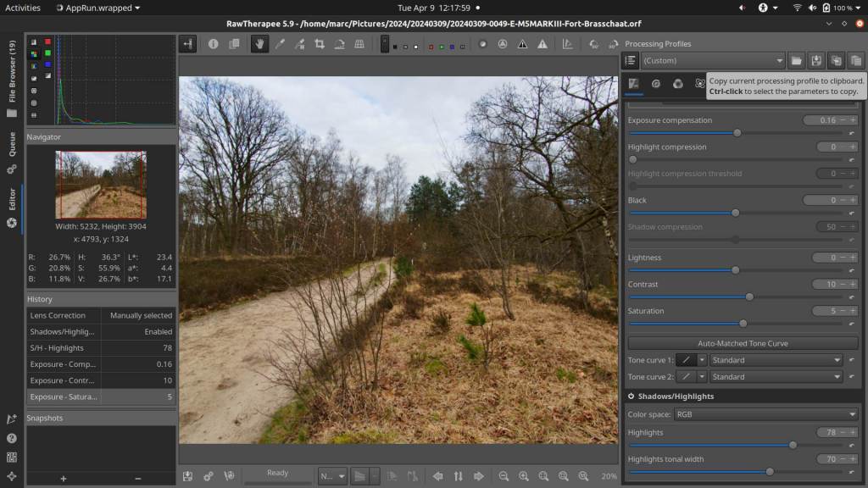This screenshot has height=488, width=868.
Task: Send image to processing queue
Action: pos(209,476)
